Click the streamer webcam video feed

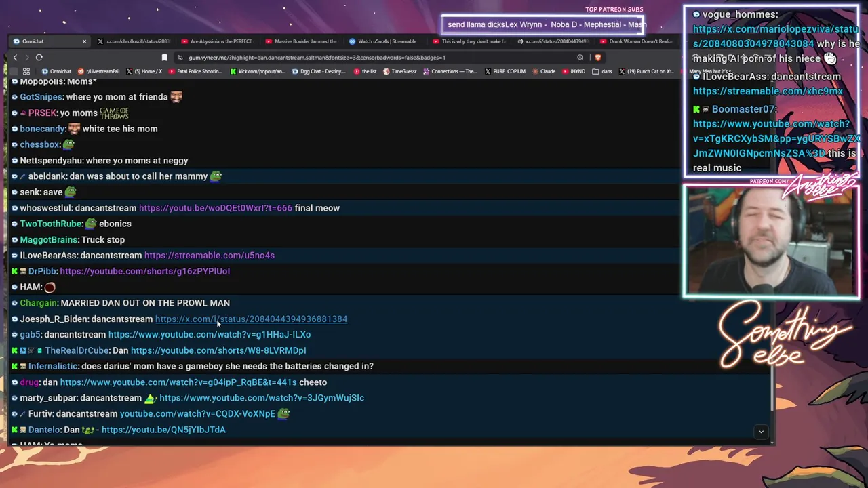point(771,242)
